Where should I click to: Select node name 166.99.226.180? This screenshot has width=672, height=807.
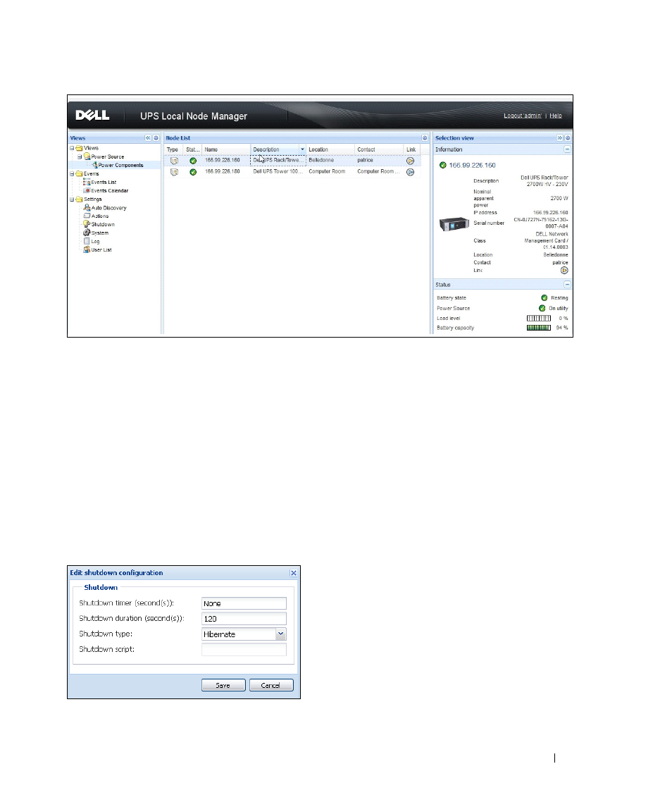coord(223,171)
